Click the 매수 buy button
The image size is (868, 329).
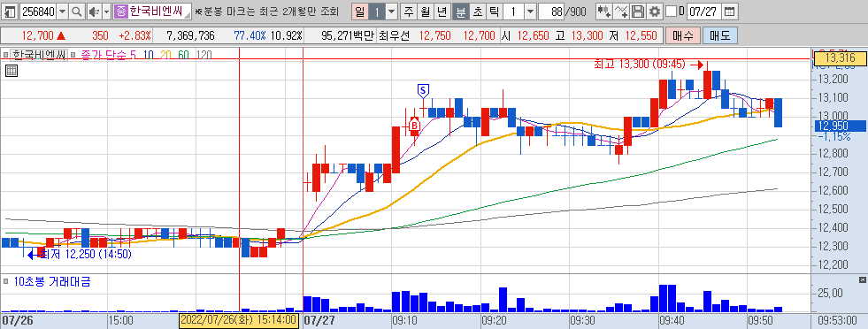click(682, 36)
